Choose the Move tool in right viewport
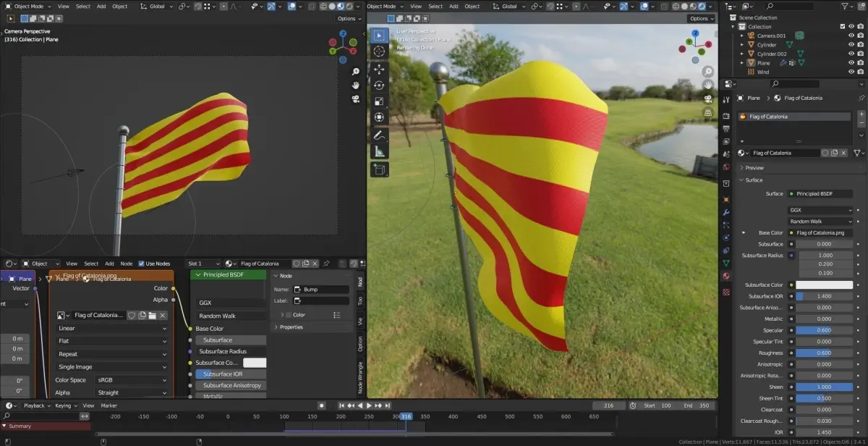 pyautogui.click(x=380, y=69)
